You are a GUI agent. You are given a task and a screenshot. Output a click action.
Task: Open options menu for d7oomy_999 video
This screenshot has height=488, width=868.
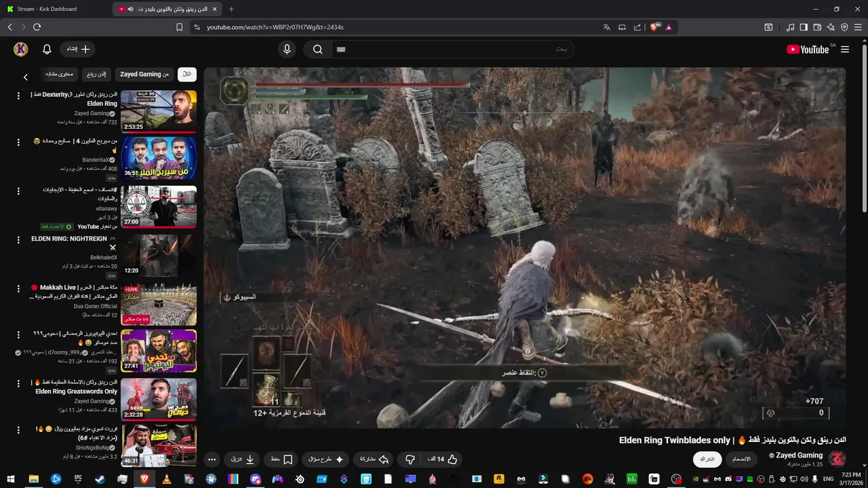pos(18,335)
